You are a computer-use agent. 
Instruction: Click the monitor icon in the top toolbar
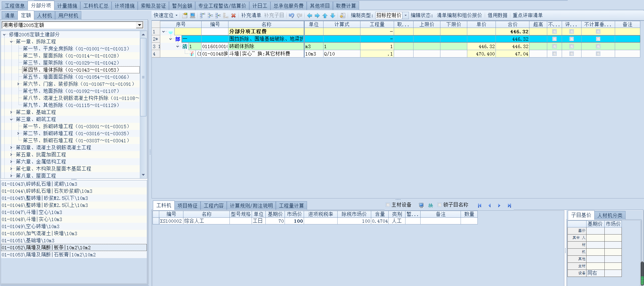click(x=192, y=15)
